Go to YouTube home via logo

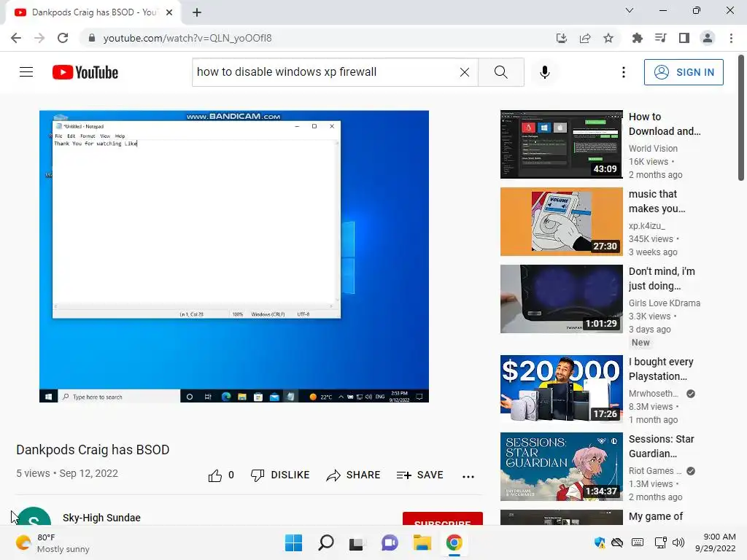[x=85, y=72]
